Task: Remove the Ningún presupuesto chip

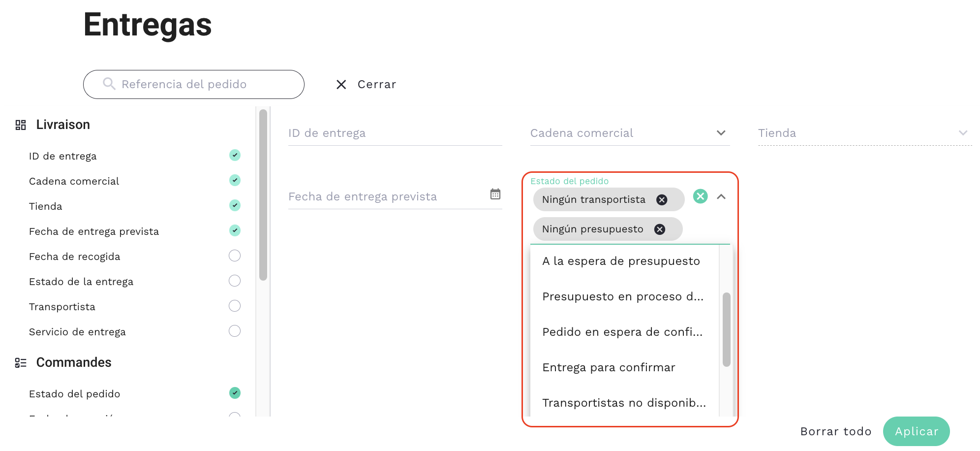Action: coord(660,229)
